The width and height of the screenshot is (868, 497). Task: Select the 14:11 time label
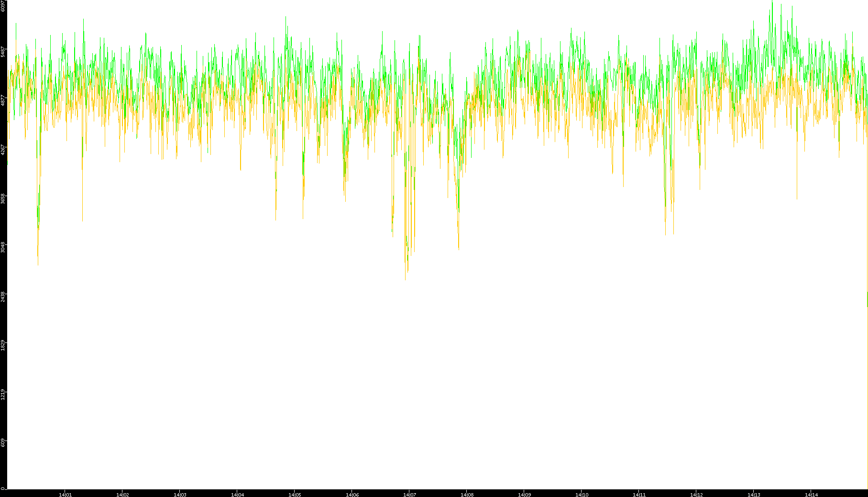pyautogui.click(x=639, y=495)
